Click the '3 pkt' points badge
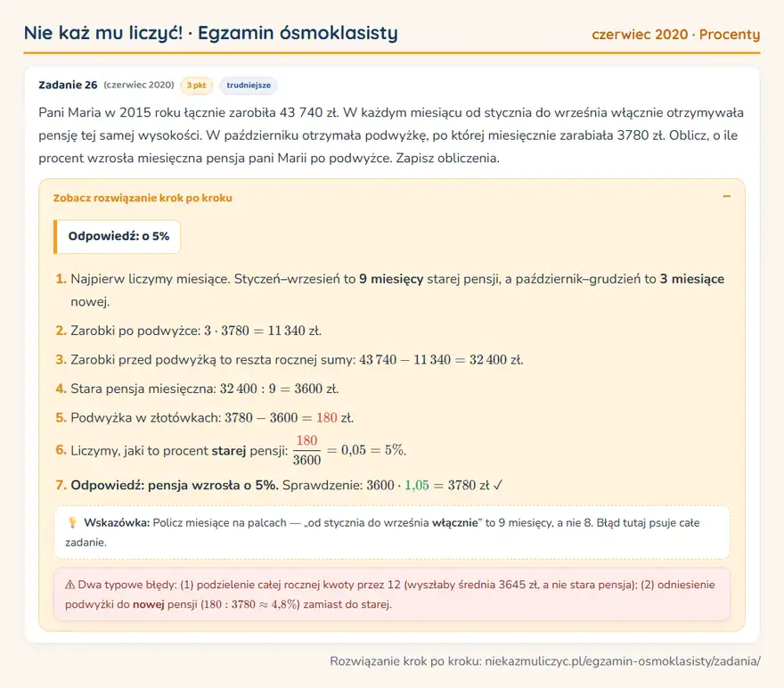Image resolution: width=784 pixels, height=688 pixels. (197, 86)
